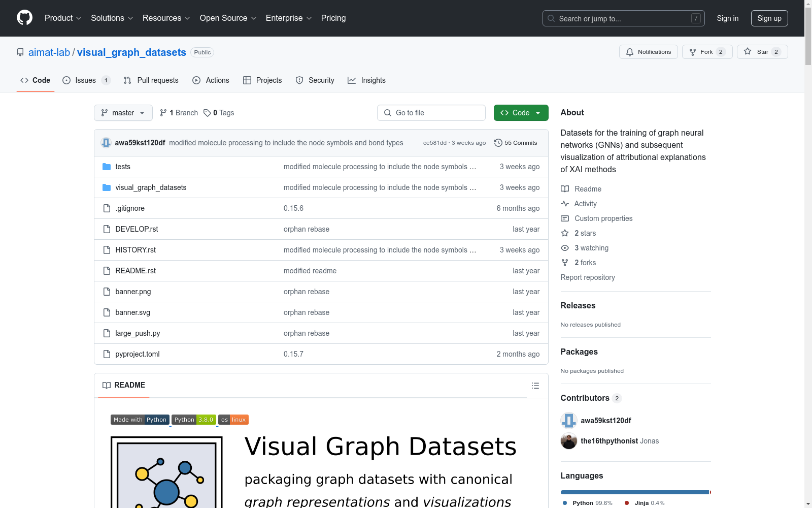Switch to the Actions tab

pos(211,80)
